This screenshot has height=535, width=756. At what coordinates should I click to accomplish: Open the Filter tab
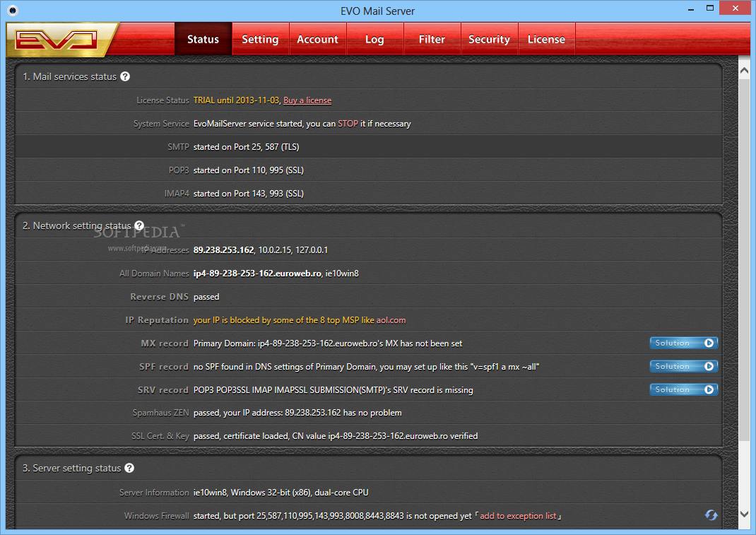[x=432, y=39]
